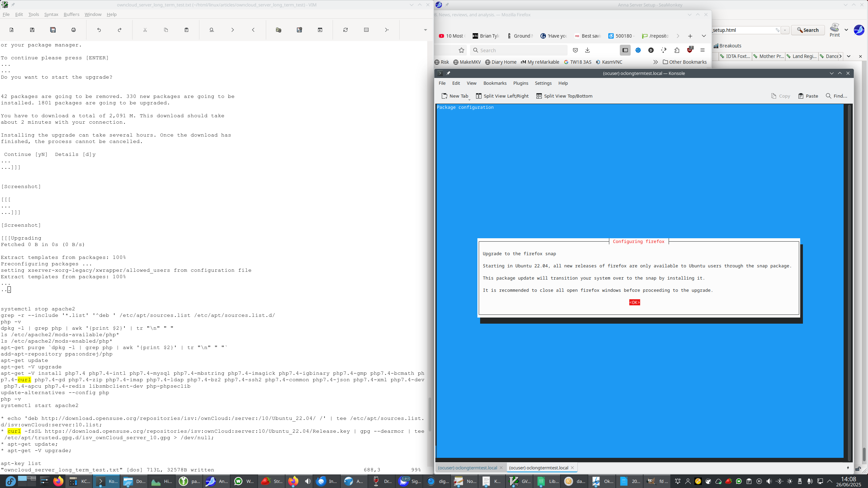Click the Print icon in Vim toolbar
The width and height of the screenshot is (868, 488).
coord(74,30)
